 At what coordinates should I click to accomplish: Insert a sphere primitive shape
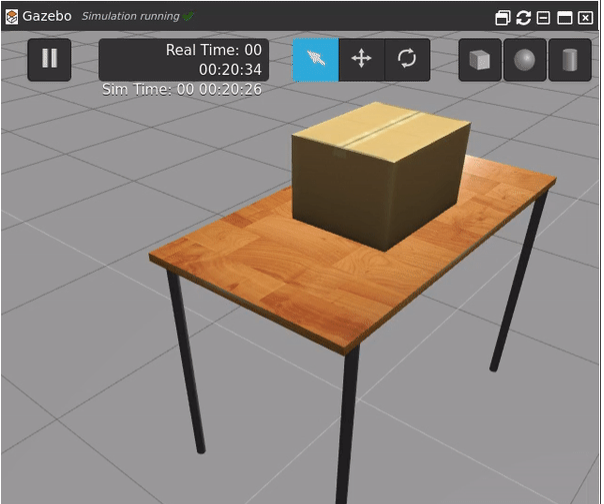point(524,60)
